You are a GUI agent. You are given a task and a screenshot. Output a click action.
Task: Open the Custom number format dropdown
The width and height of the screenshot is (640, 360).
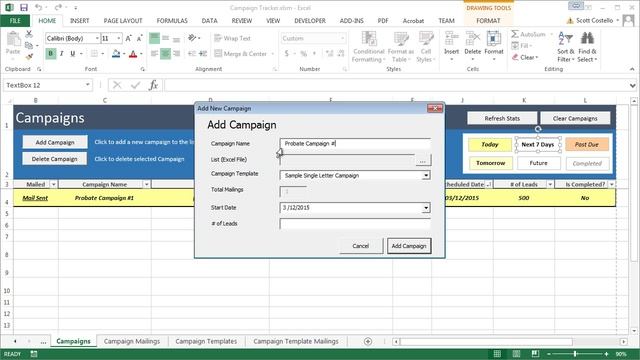coord(342,38)
